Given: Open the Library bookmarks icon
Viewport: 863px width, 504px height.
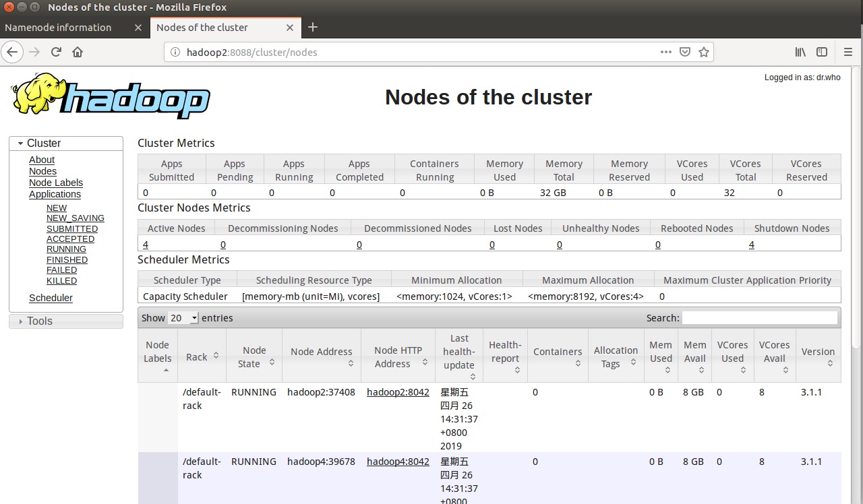Looking at the screenshot, I should pyautogui.click(x=800, y=52).
